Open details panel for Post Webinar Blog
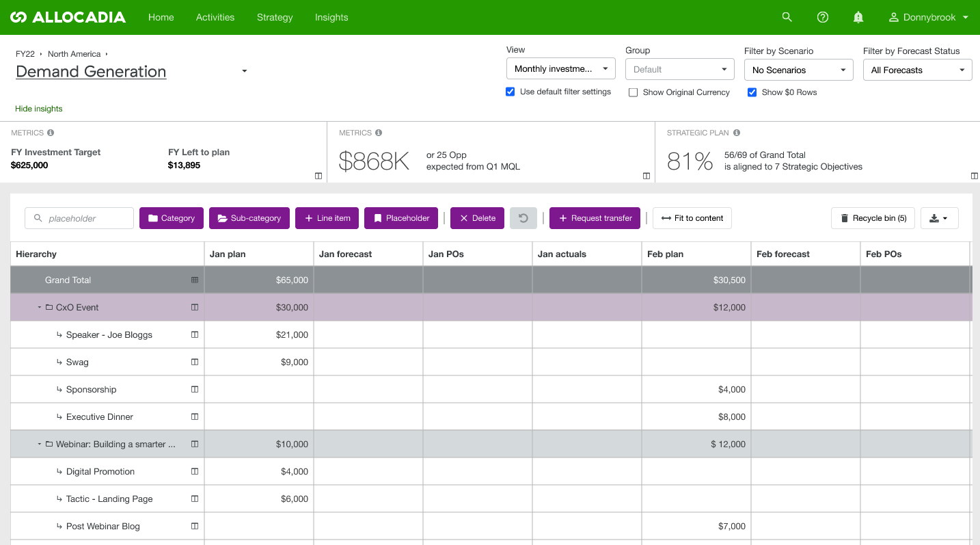Screen dimensions: 980x545 coord(195,526)
